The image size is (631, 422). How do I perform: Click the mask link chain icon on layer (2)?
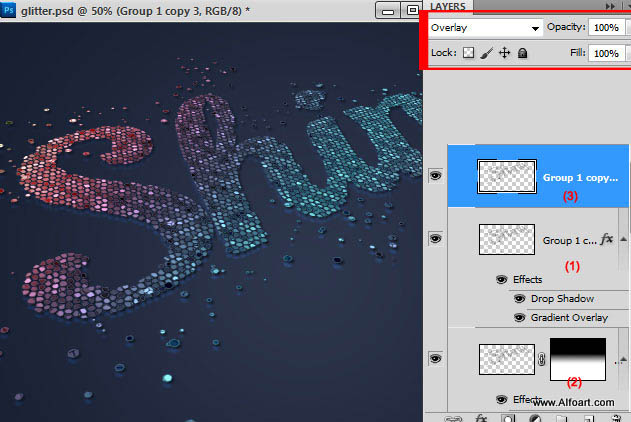(542, 359)
